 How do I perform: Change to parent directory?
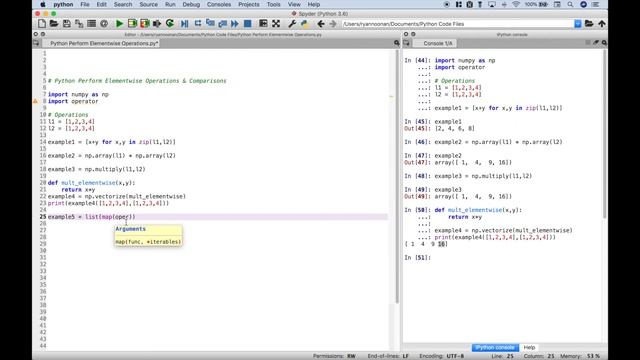coord(602,24)
